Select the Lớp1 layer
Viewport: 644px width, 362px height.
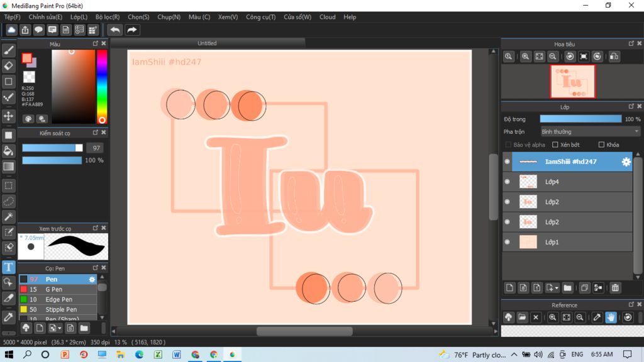click(568, 242)
